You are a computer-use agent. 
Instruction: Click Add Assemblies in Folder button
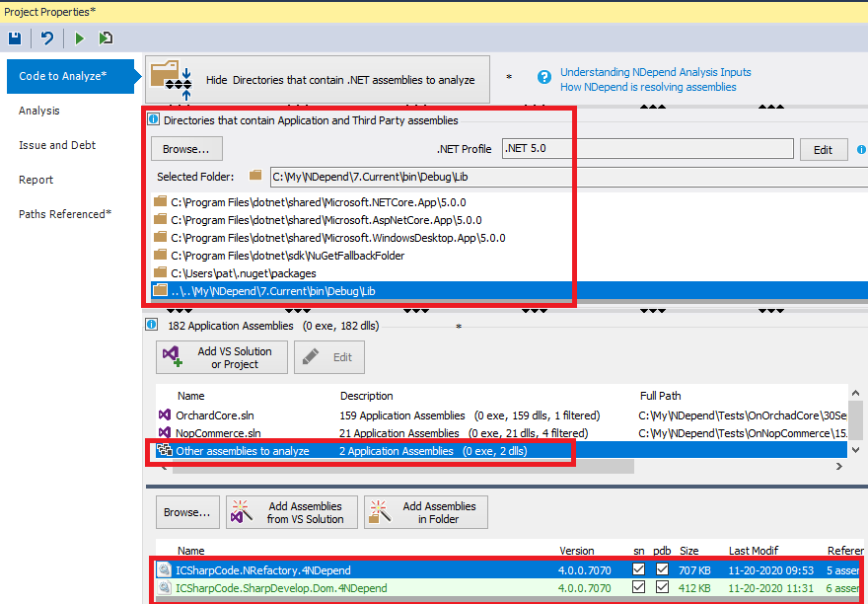tap(426, 512)
